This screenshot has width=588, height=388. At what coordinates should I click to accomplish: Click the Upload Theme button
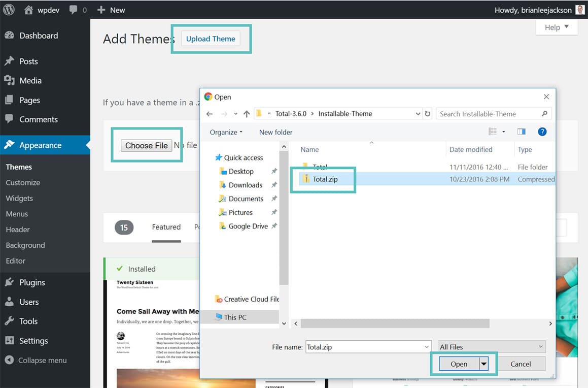[210, 39]
